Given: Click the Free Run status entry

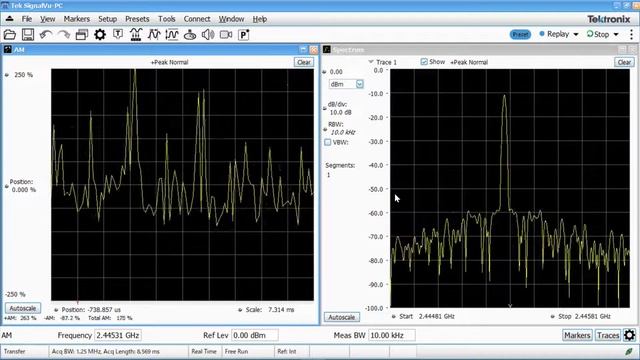Looking at the screenshot, I should click(236, 351).
